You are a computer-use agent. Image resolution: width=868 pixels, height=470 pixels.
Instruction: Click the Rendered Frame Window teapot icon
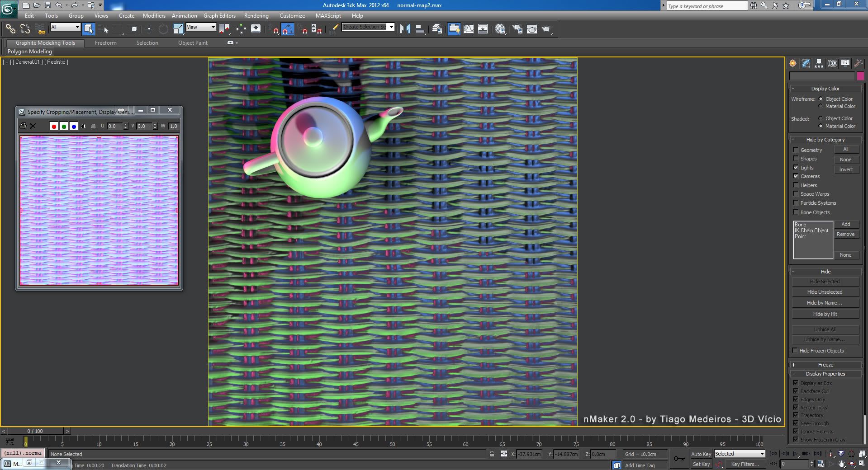click(532, 29)
